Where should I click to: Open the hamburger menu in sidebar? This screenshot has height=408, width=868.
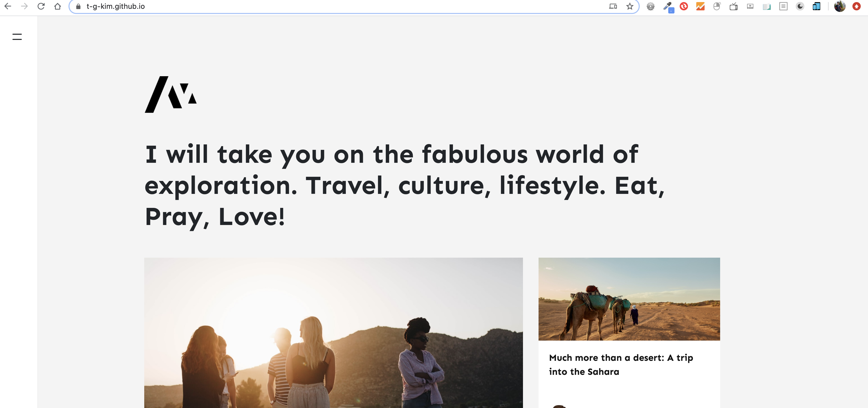coord(17,37)
